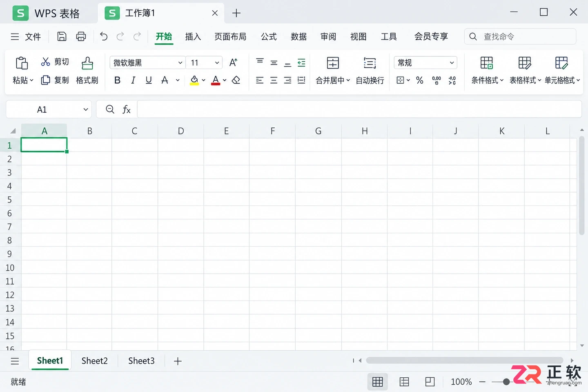588x392 pixels.
Task: Click the magnifier icon beside fx
Action: (110, 109)
